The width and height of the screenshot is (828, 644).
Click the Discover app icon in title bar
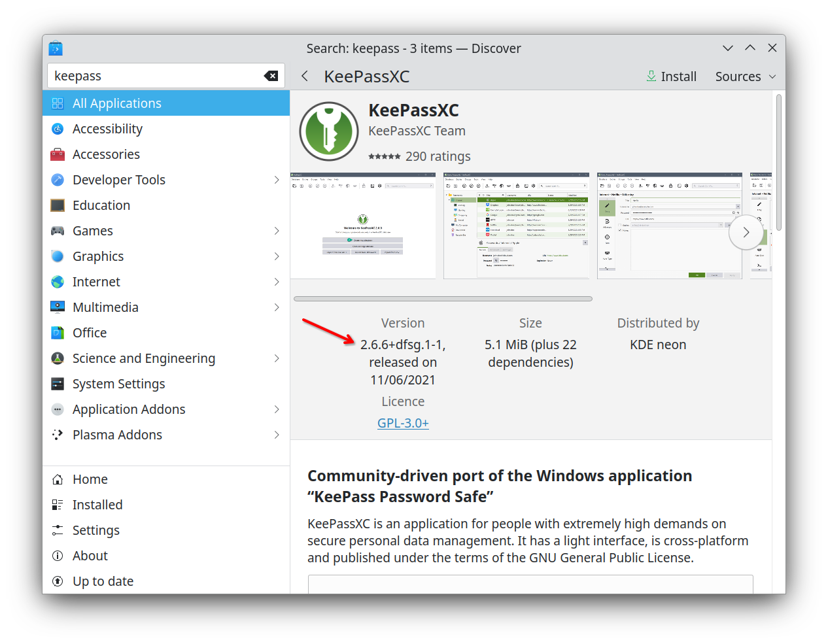56,48
